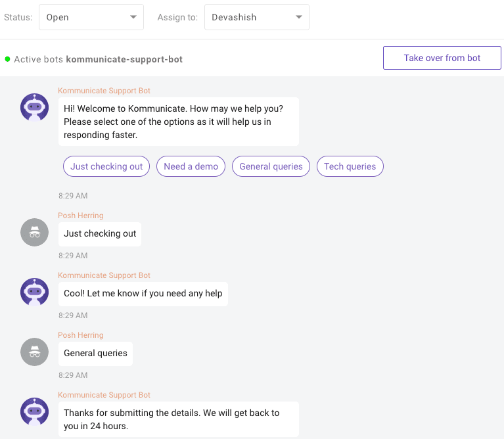
Task: Click the Posh Herring name above 'General queries' message
Action: pyautogui.click(x=81, y=335)
